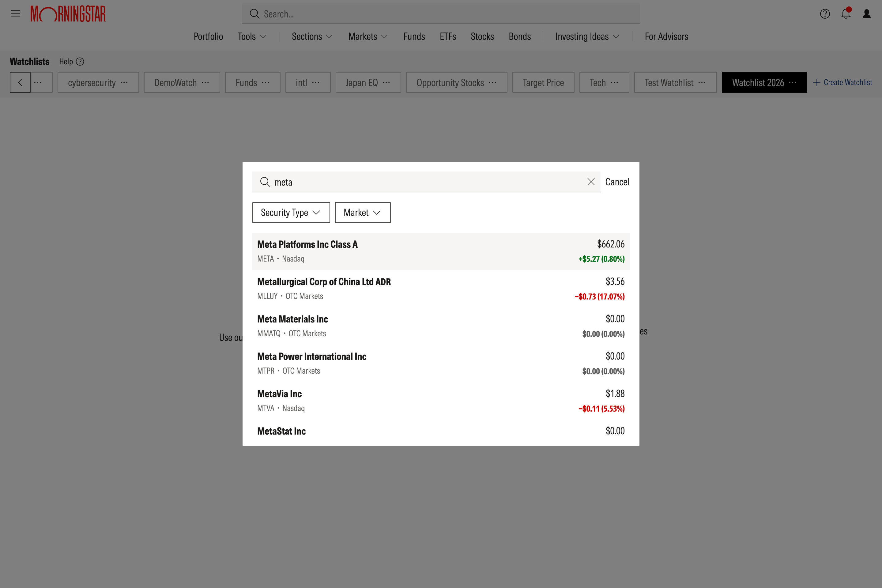Open the user account profile icon
This screenshot has height=588, width=882.
[867, 14]
